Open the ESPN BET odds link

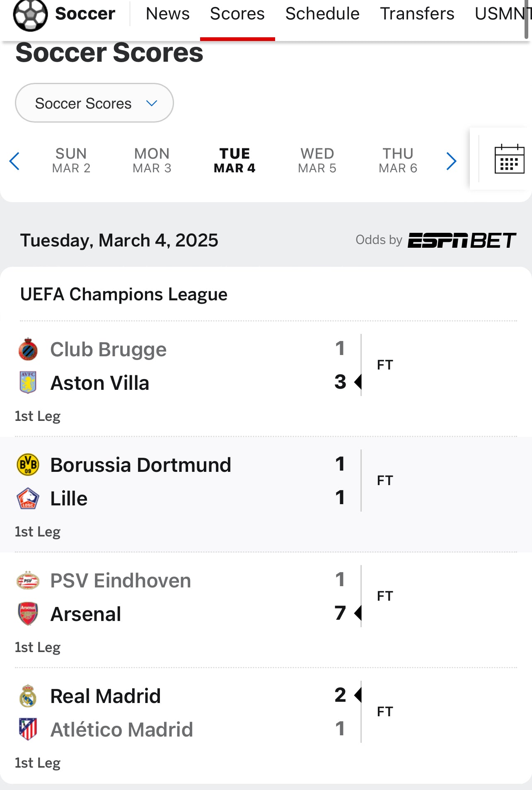click(x=462, y=240)
